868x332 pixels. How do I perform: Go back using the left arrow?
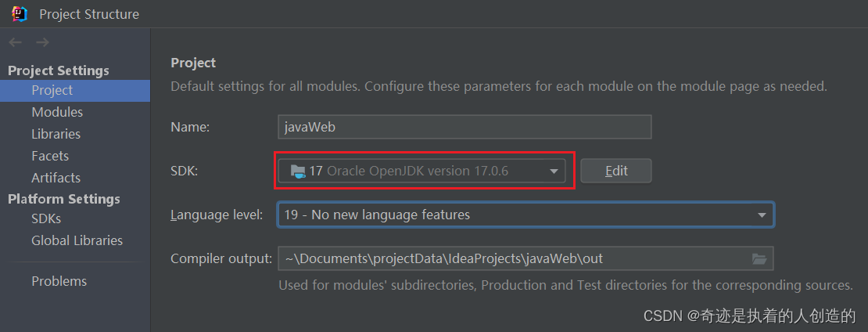(16, 43)
